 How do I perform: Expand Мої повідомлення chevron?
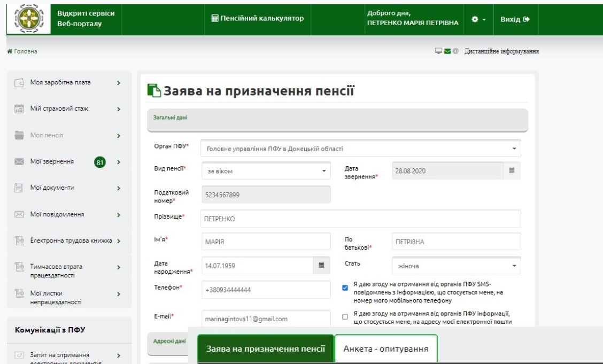[119, 215]
